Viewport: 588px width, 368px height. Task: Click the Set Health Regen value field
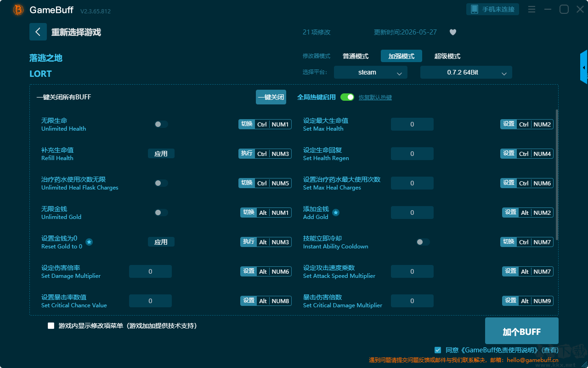[x=413, y=154]
